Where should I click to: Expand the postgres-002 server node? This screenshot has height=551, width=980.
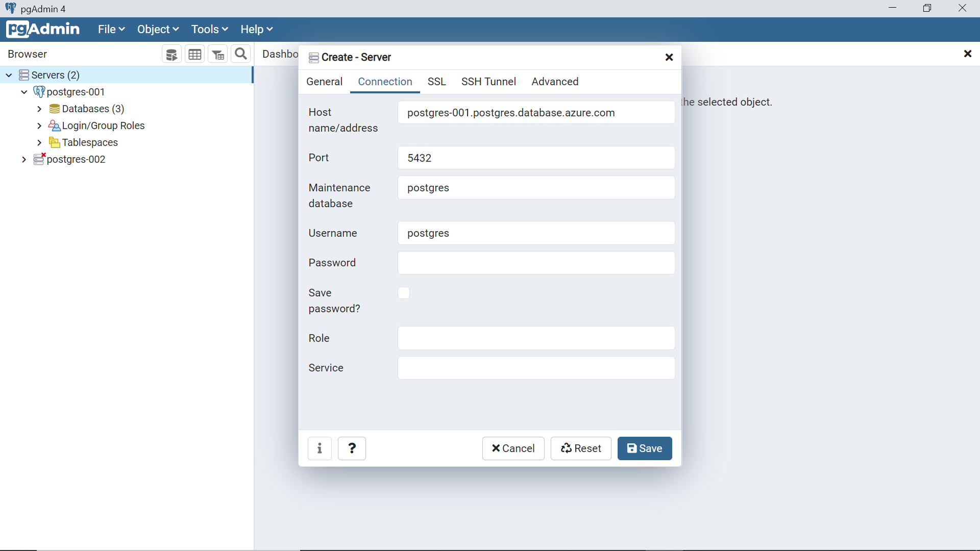point(24,159)
